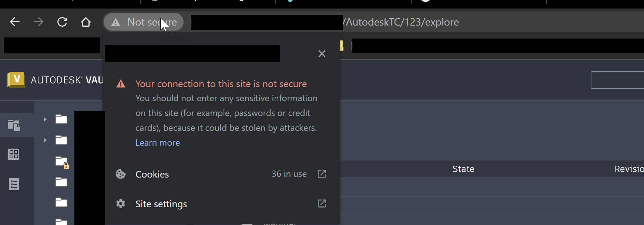Close the connection security popup
Screen dimensions: 644x225
pos(322,54)
